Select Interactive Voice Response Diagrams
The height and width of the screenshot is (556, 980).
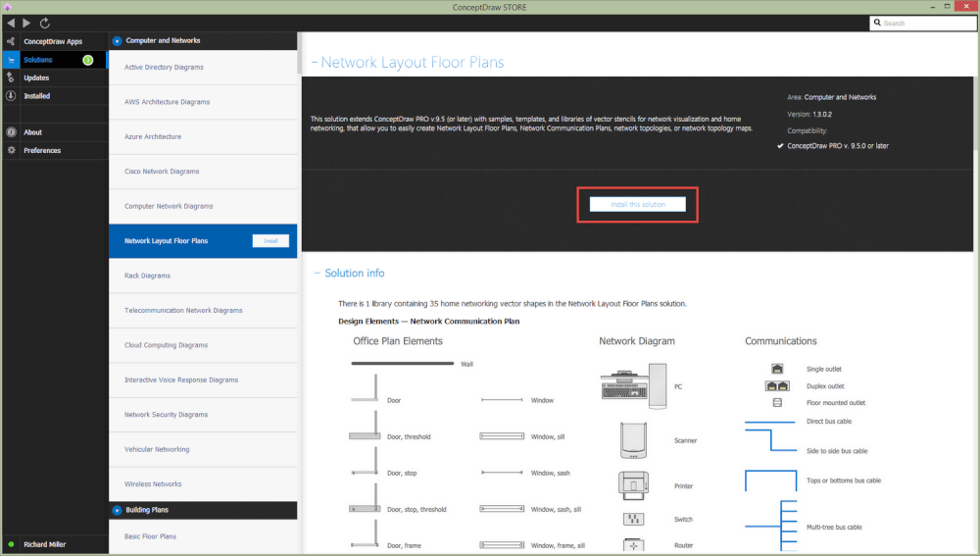[203, 380]
